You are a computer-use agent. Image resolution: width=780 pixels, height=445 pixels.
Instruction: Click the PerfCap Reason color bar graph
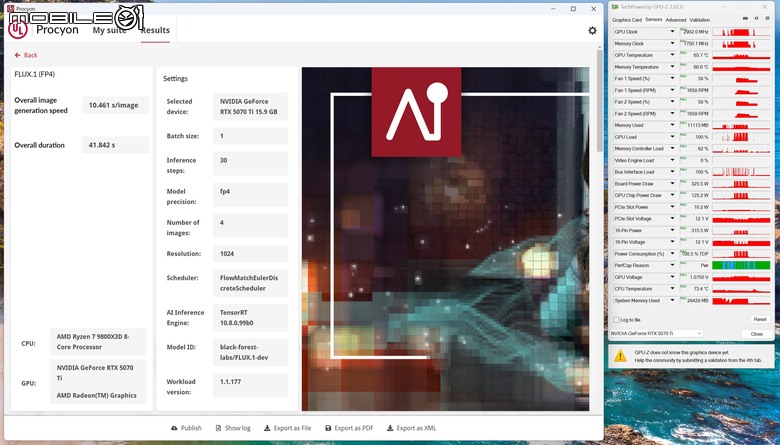(x=741, y=266)
